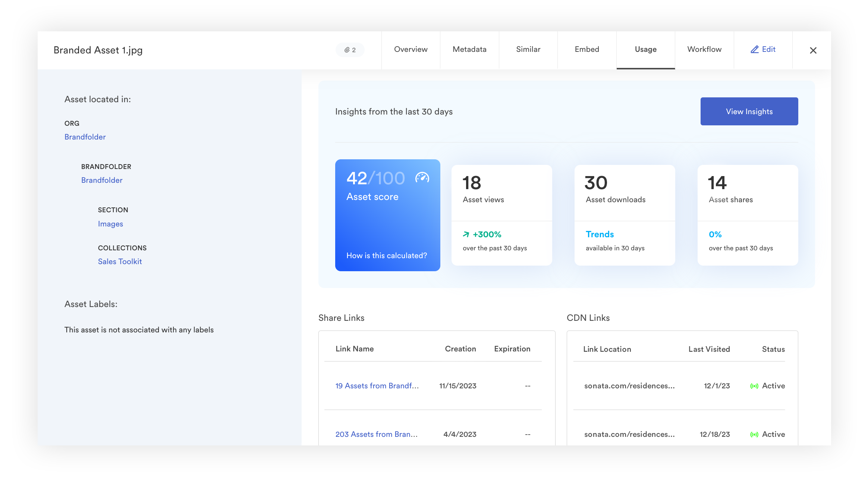This screenshot has width=868, height=479.
Task: Open the Similar tab
Action: (528, 49)
